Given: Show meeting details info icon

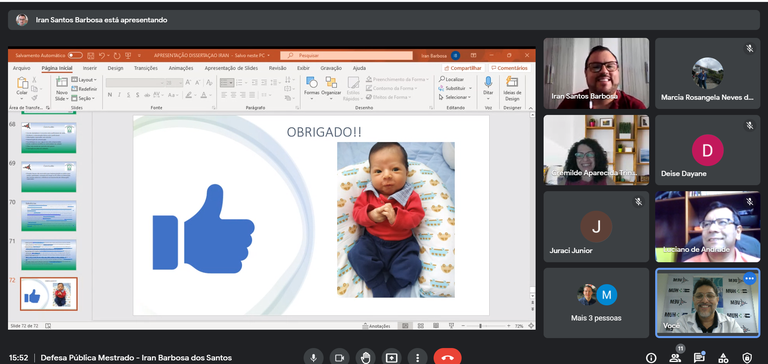Looking at the screenshot, I should tap(651, 358).
